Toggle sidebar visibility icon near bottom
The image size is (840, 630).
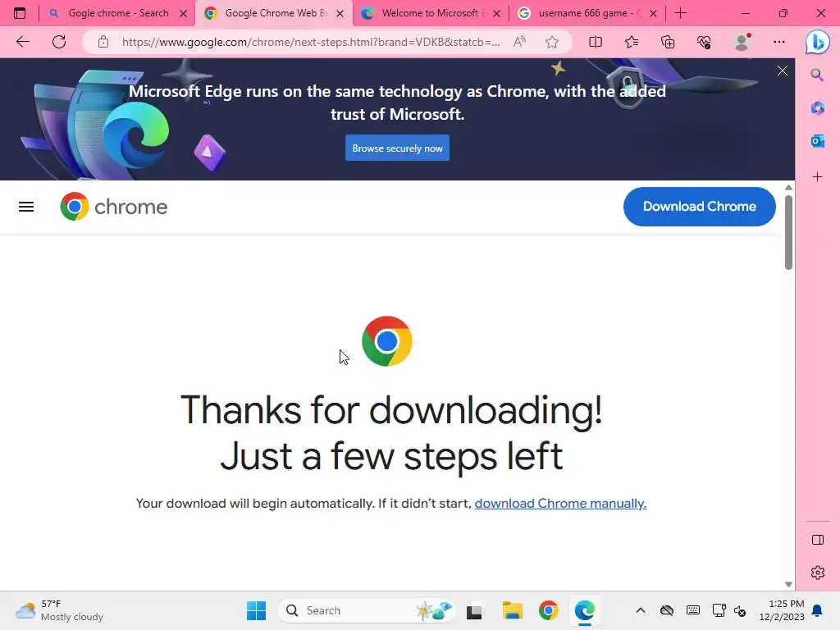(x=818, y=540)
